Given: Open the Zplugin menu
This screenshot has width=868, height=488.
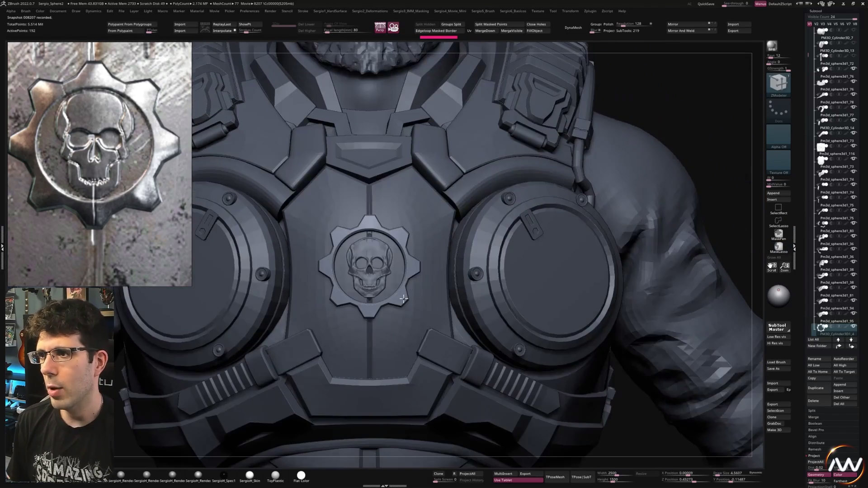Looking at the screenshot, I should click(590, 11).
